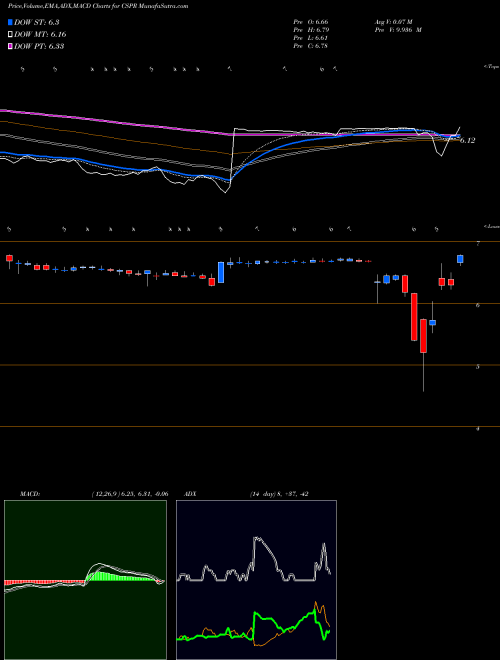
Task: Select the 'DOW ST: 6.3' legend label
Action: tap(37, 23)
